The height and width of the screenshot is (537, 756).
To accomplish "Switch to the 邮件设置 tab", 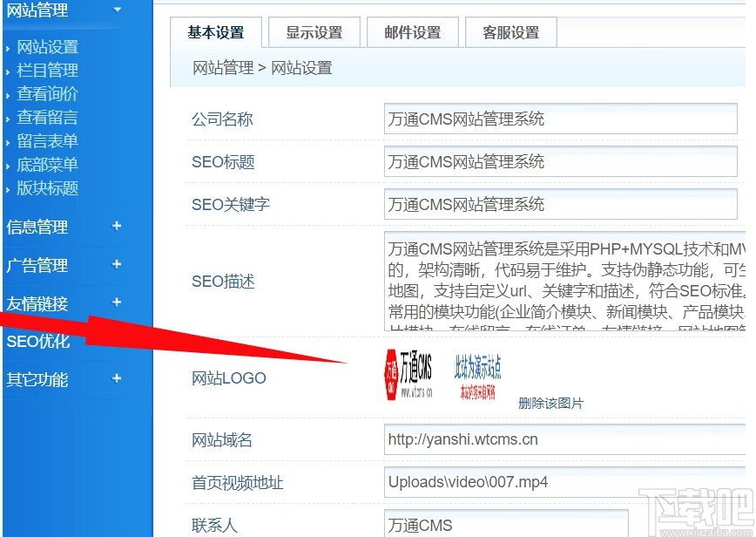I will tap(413, 31).
